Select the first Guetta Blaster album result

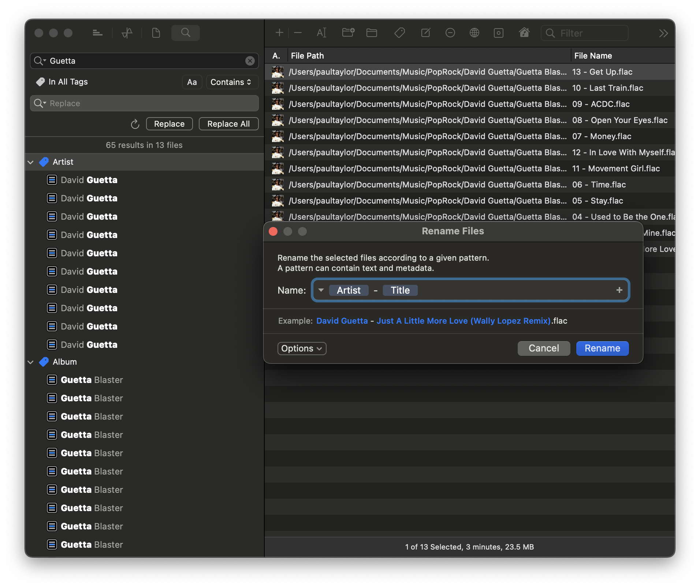tap(145, 380)
